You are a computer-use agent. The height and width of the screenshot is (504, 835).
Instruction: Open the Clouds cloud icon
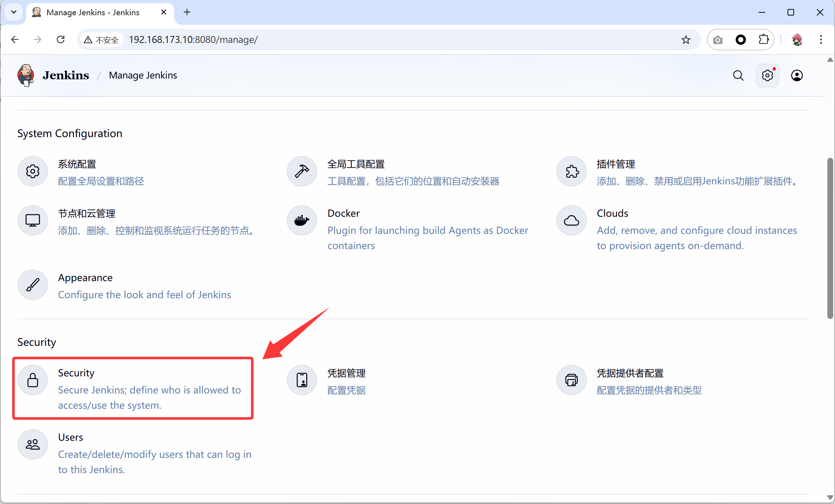(572, 220)
